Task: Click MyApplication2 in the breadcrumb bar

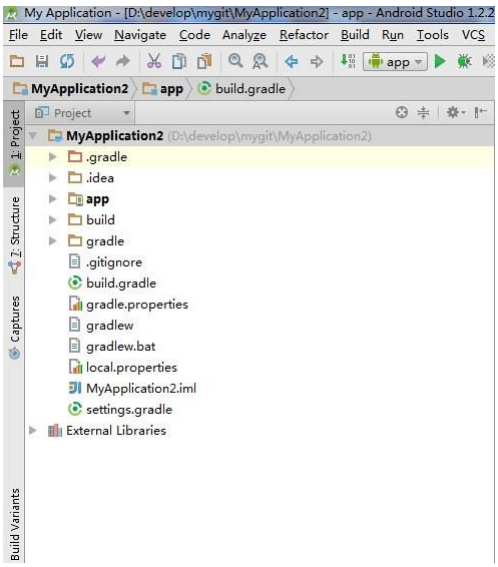Action: tap(71, 89)
